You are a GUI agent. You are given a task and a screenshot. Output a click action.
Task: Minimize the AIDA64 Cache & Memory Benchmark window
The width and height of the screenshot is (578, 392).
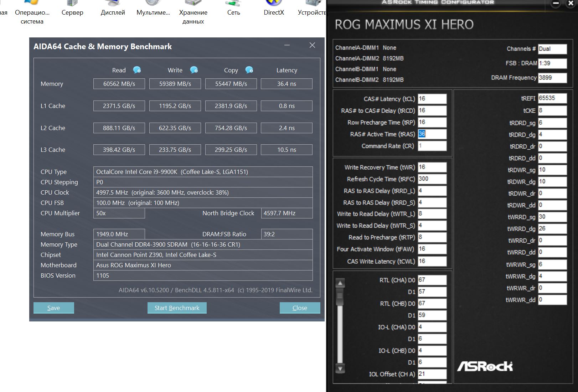tap(287, 45)
